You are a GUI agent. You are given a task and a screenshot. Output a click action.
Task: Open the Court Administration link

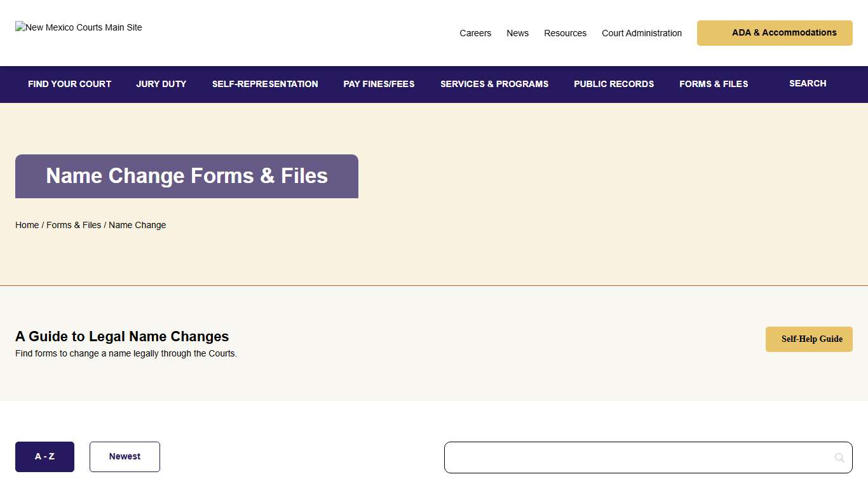642,33
